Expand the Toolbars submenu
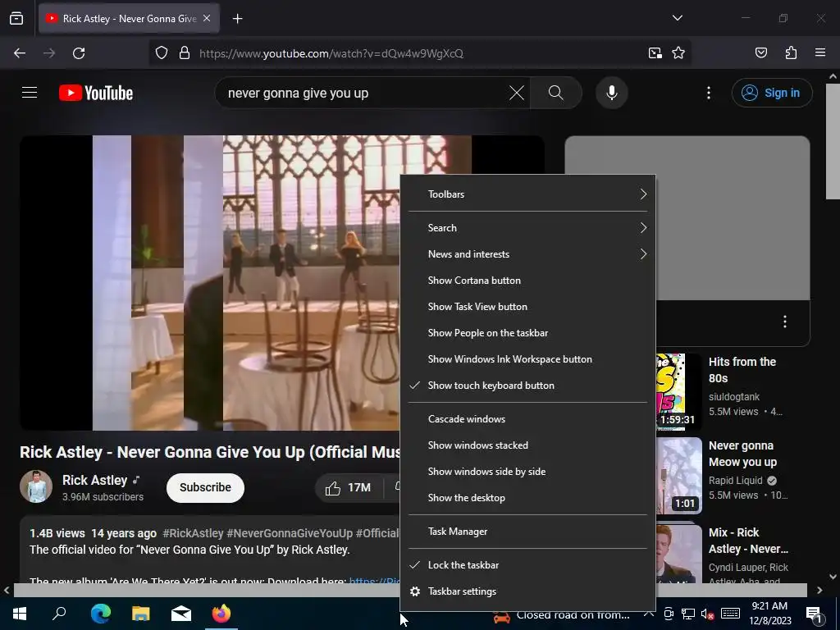This screenshot has height=630, width=840. [x=527, y=194]
